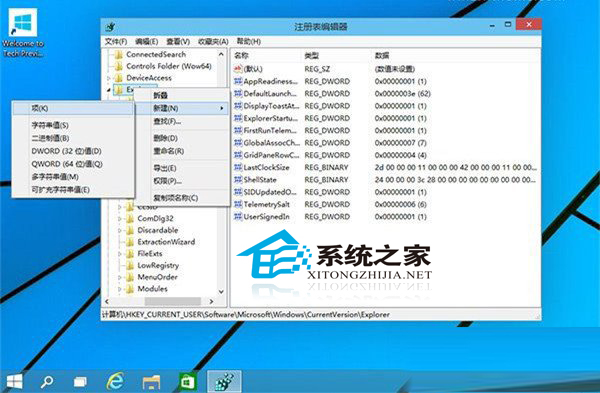Choose QWORD (64 位)值(Q)
Screen dimensions: 600x393
[73, 164]
